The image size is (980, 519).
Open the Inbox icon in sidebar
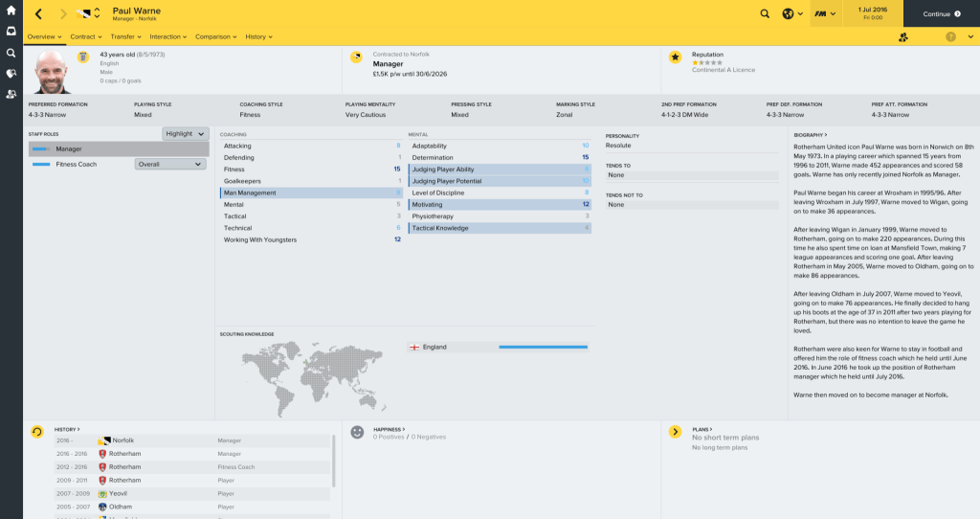coord(11,32)
